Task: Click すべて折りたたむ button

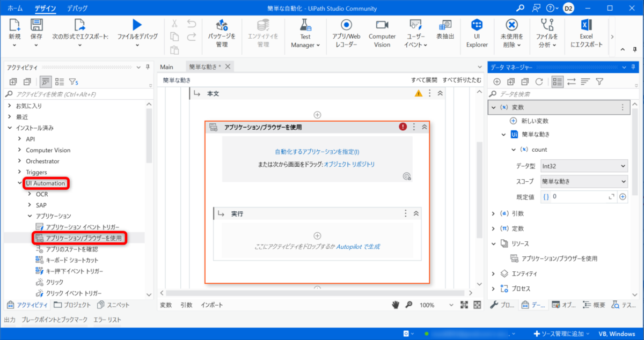Action: pos(462,80)
